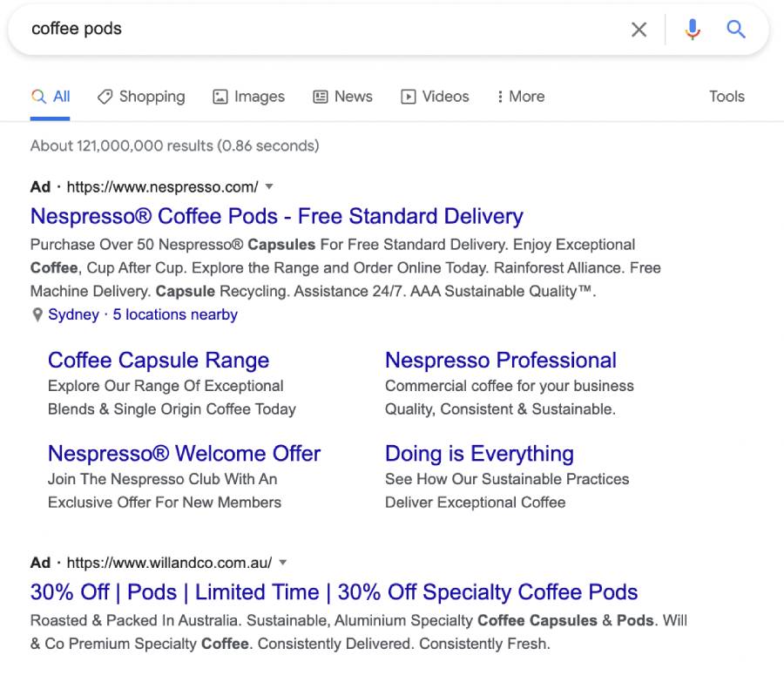The image size is (784, 675).
Task: Open the News tab
Action: click(x=342, y=97)
